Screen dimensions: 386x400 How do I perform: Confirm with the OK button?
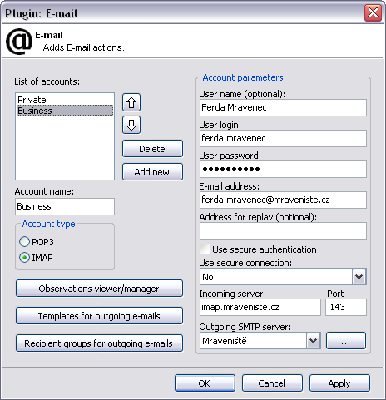click(205, 383)
